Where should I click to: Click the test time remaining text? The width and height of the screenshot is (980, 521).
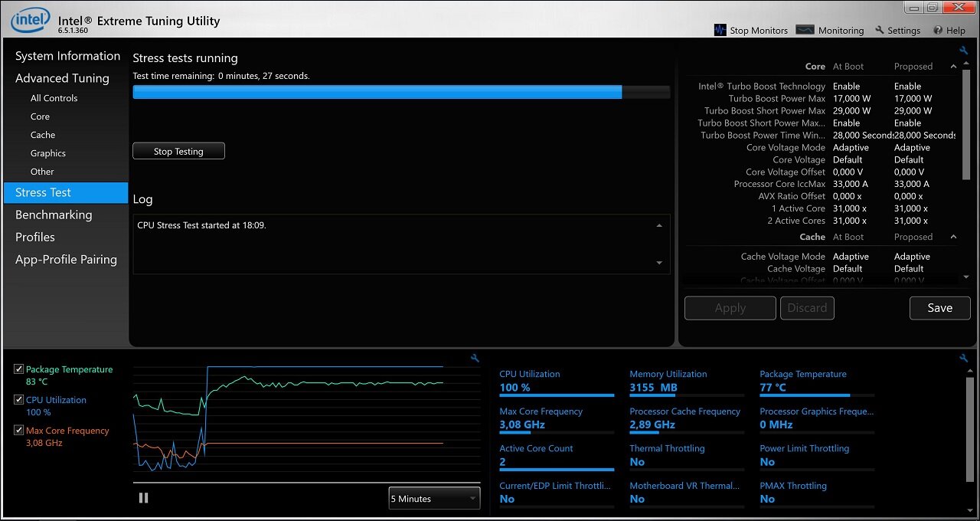[x=221, y=76]
